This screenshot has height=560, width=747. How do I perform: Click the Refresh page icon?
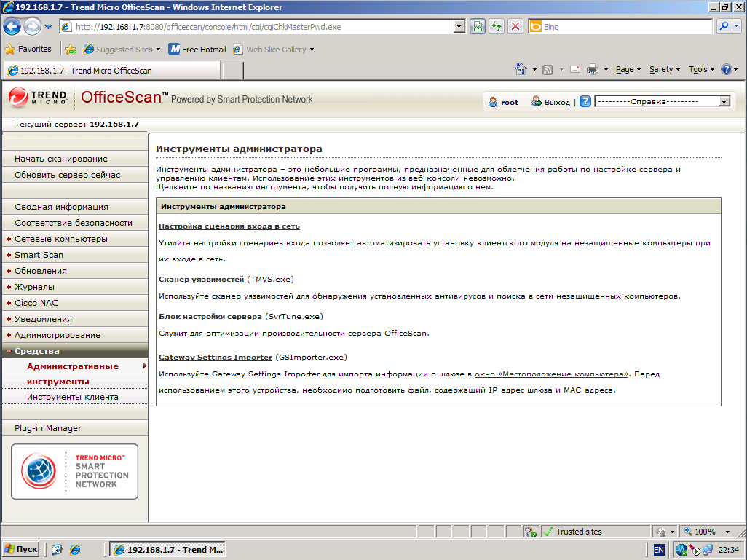[497, 27]
